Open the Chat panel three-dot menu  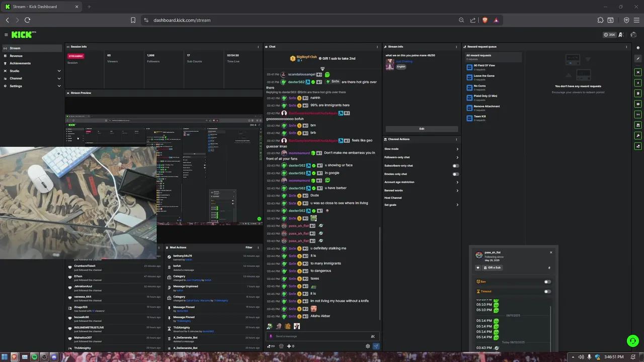[x=377, y=47]
